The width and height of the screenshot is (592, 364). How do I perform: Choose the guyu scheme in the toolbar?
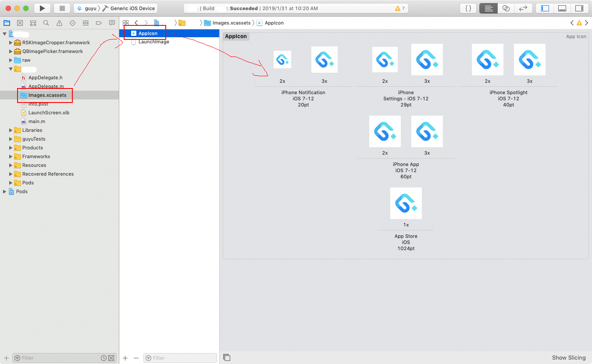coord(86,8)
